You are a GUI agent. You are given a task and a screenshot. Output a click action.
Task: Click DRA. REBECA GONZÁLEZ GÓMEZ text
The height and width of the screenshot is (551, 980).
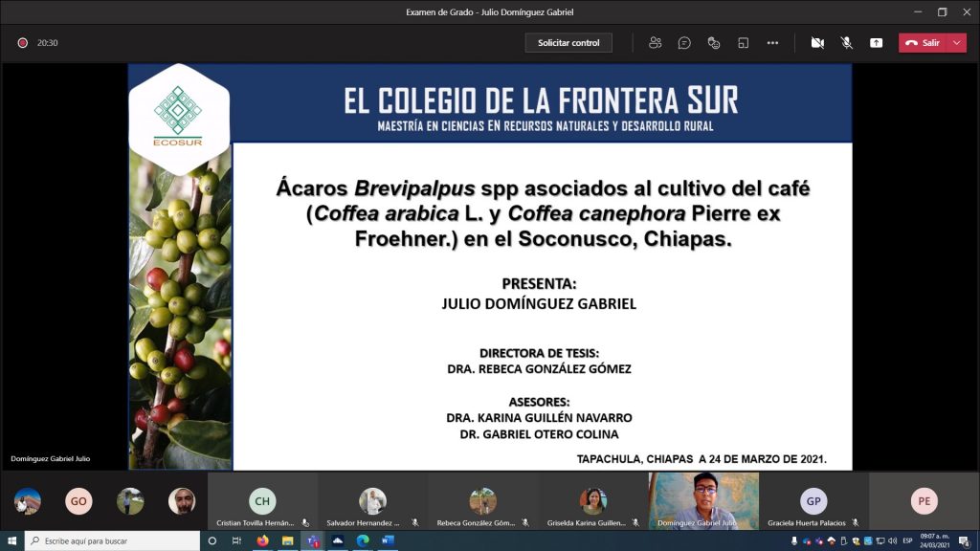pyautogui.click(x=539, y=369)
